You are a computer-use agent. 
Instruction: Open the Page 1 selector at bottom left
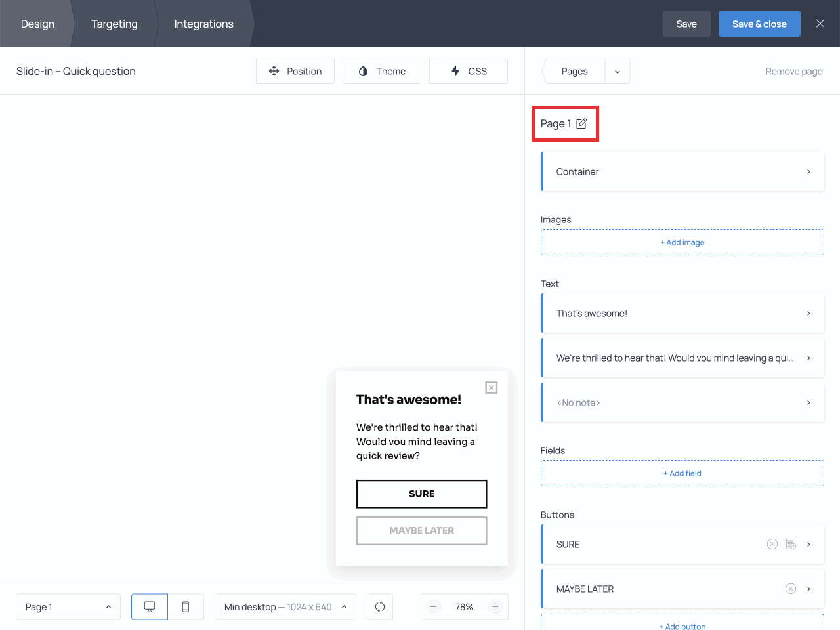point(68,606)
